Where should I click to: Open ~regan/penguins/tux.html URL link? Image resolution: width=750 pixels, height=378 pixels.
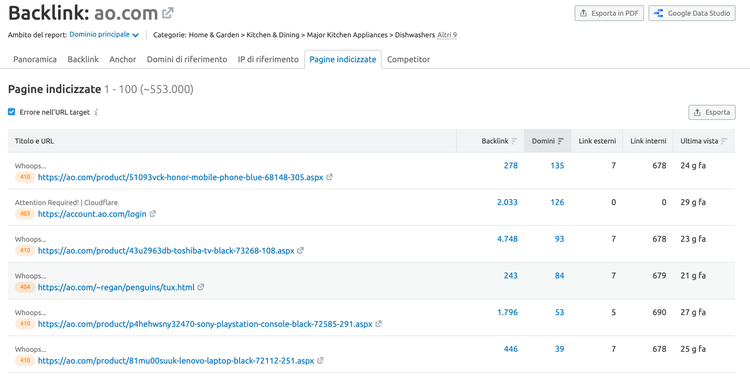tap(116, 287)
